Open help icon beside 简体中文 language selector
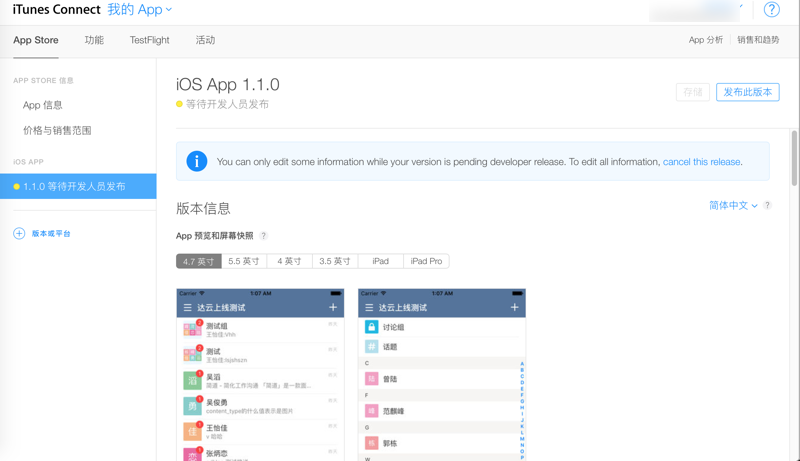This screenshot has width=800, height=461. pyautogui.click(x=767, y=206)
